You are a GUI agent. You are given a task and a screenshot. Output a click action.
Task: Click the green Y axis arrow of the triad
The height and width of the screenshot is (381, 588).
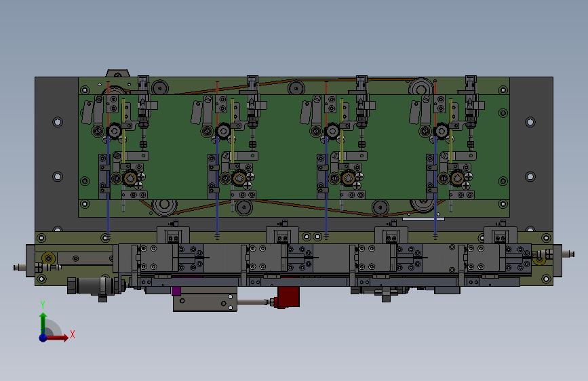point(43,323)
